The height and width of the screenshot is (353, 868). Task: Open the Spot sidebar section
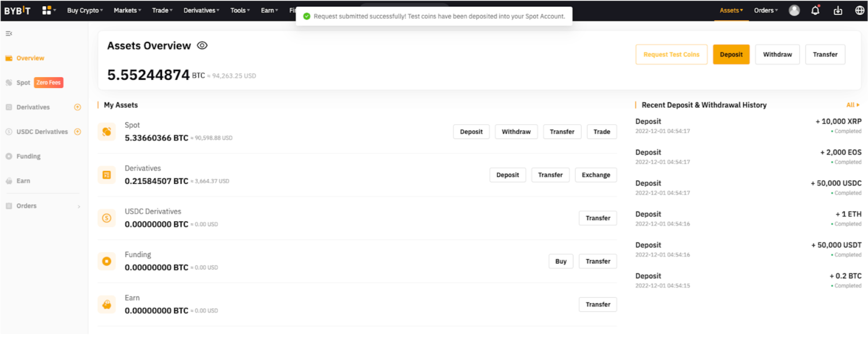coord(23,83)
